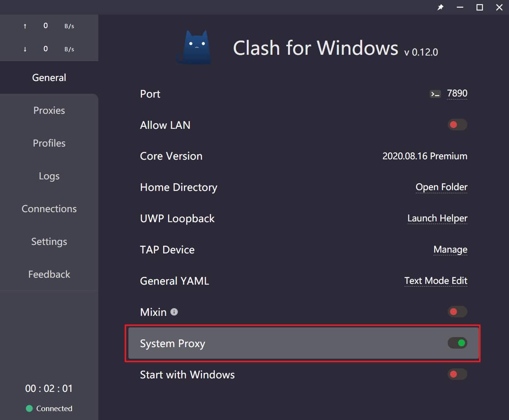Click the terminal icon beside the port
Viewport: 509px width, 420px height.
coord(435,94)
